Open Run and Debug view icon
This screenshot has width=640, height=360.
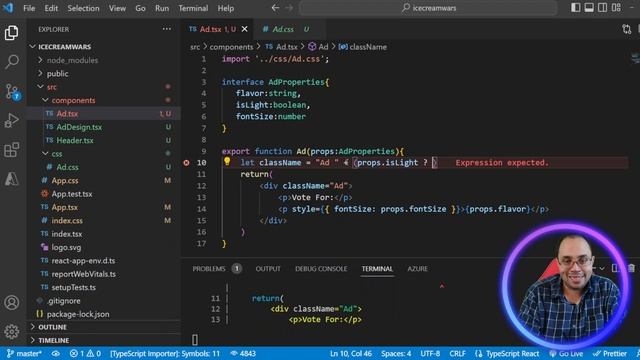[x=11, y=120]
